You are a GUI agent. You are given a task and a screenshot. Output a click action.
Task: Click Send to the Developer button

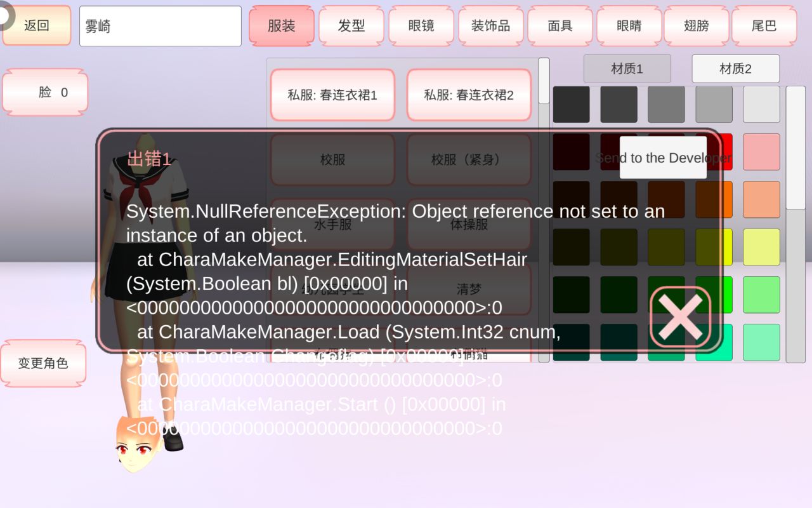tap(663, 157)
